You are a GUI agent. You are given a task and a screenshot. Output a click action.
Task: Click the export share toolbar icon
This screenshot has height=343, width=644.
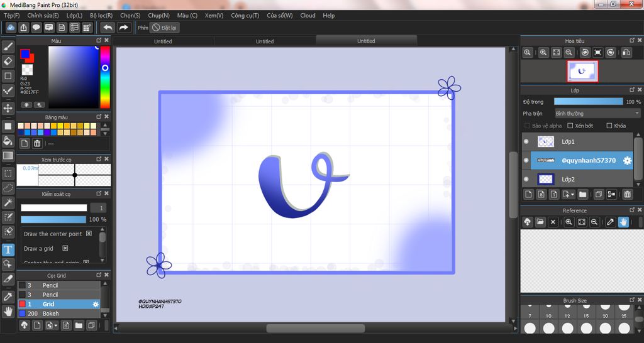click(x=24, y=28)
